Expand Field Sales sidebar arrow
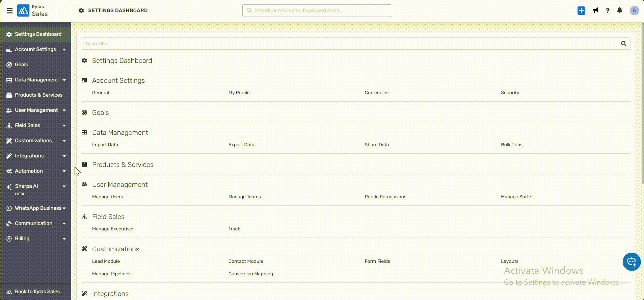 [x=64, y=126]
